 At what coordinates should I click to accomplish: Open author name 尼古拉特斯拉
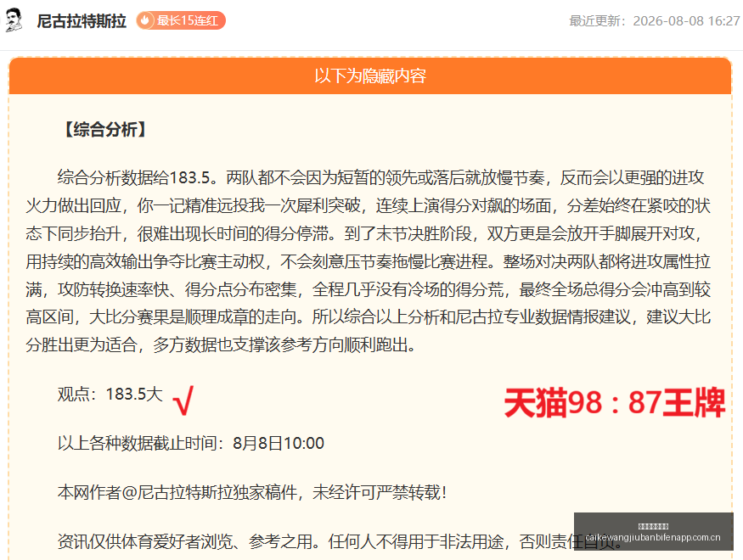(82, 21)
